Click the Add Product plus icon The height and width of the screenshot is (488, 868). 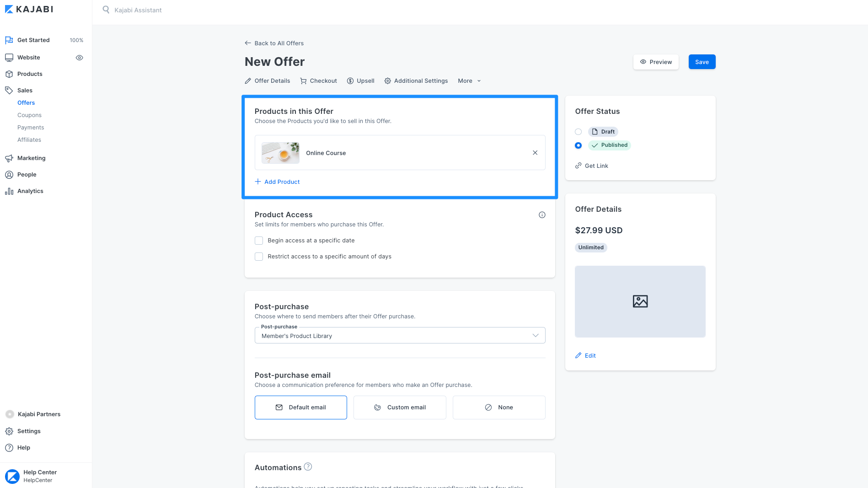pos(258,182)
